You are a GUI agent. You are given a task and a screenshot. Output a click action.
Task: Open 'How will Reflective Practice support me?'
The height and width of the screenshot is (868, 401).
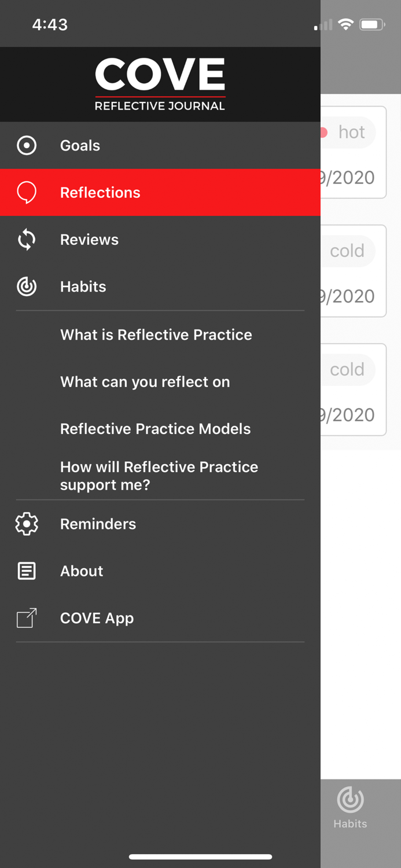(159, 476)
